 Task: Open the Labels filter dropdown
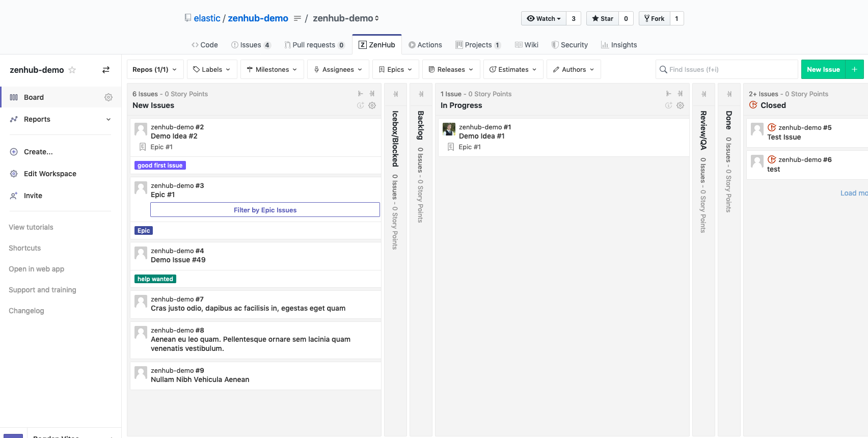click(212, 69)
